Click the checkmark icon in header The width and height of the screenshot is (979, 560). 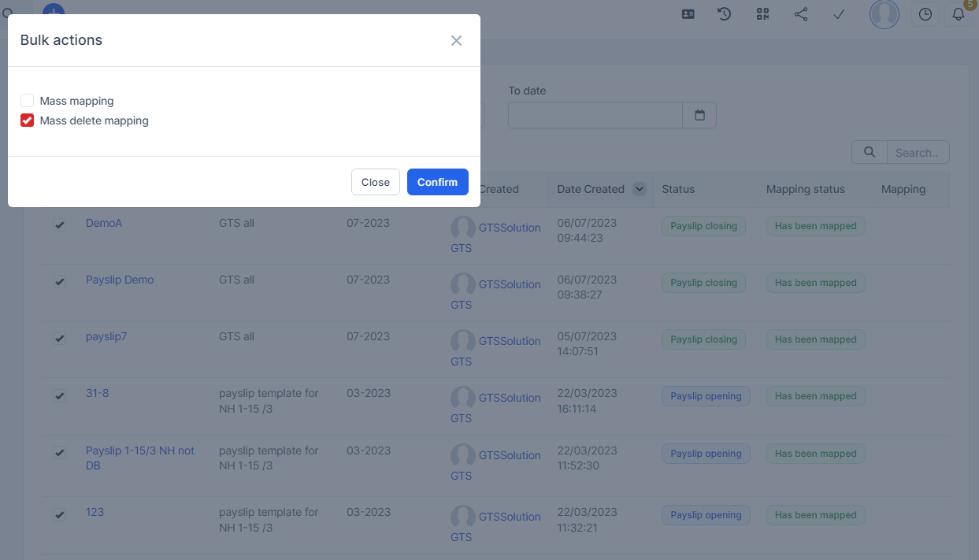[839, 14]
